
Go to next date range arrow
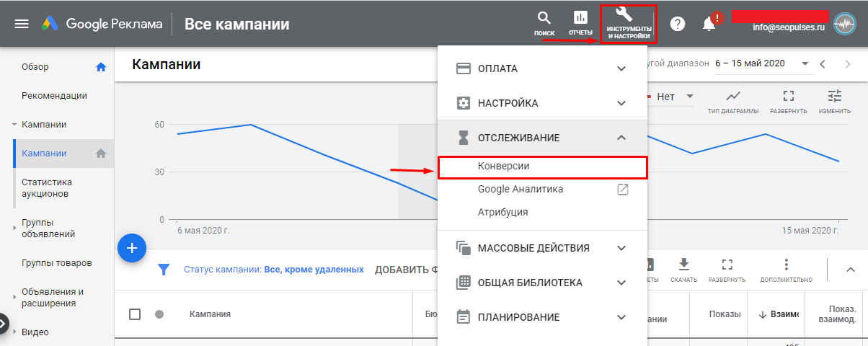848,64
